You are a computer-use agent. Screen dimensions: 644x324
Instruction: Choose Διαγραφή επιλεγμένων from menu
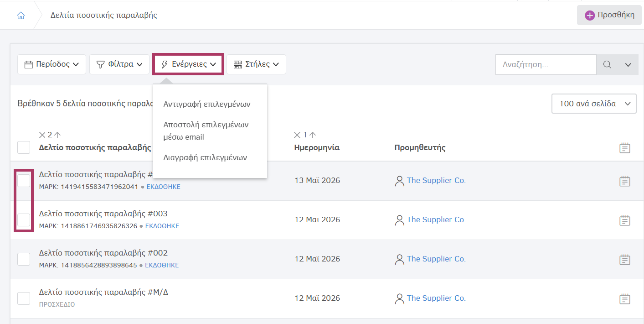205,157
